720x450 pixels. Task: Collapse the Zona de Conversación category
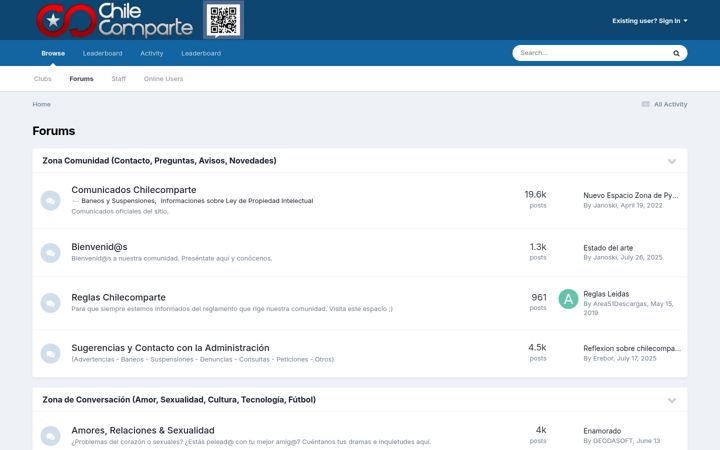tap(672, 400)
